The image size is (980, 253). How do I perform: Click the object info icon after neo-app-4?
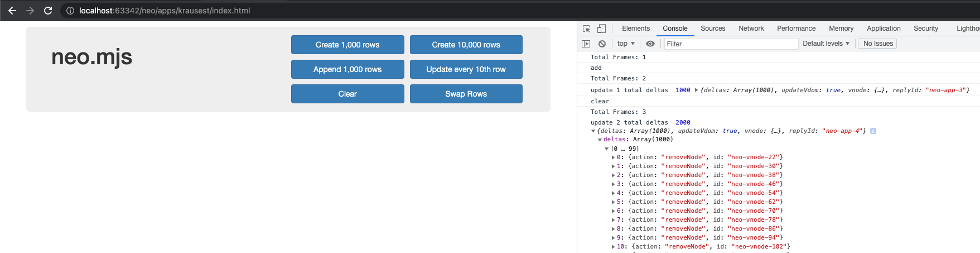coord(873,131)
